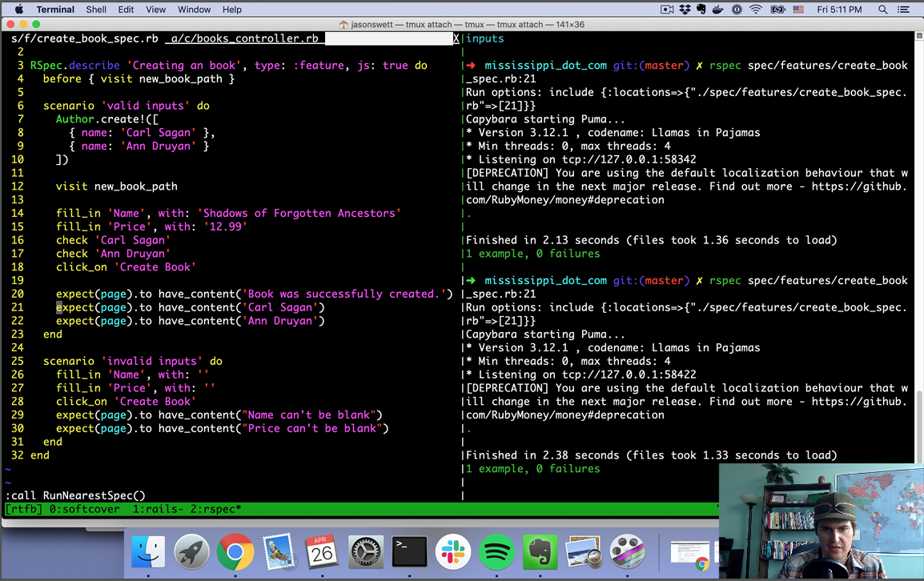The width and height of the screenshot is (924, 581).
Task: Open Finder from the Dock
Action: pos(148,552)
